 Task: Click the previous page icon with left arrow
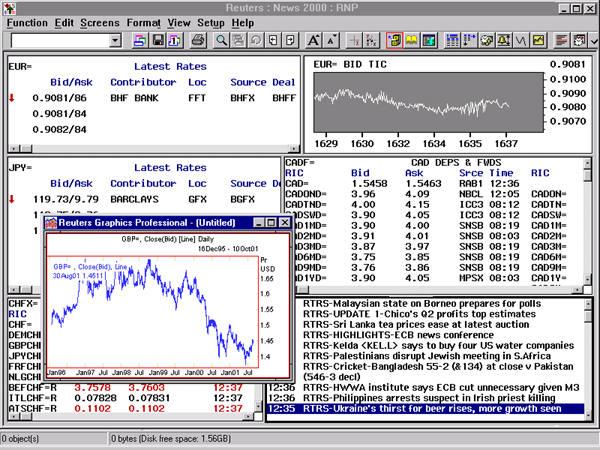tap(273, 40)
